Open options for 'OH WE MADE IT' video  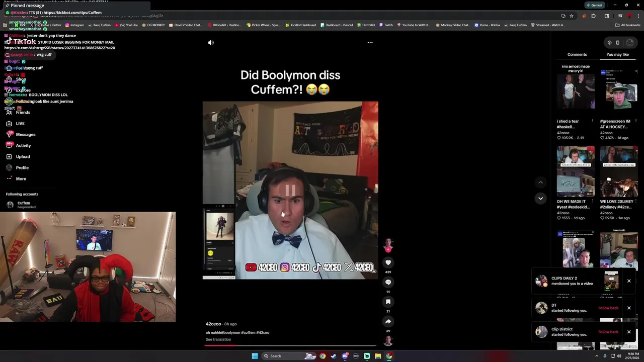593,202
